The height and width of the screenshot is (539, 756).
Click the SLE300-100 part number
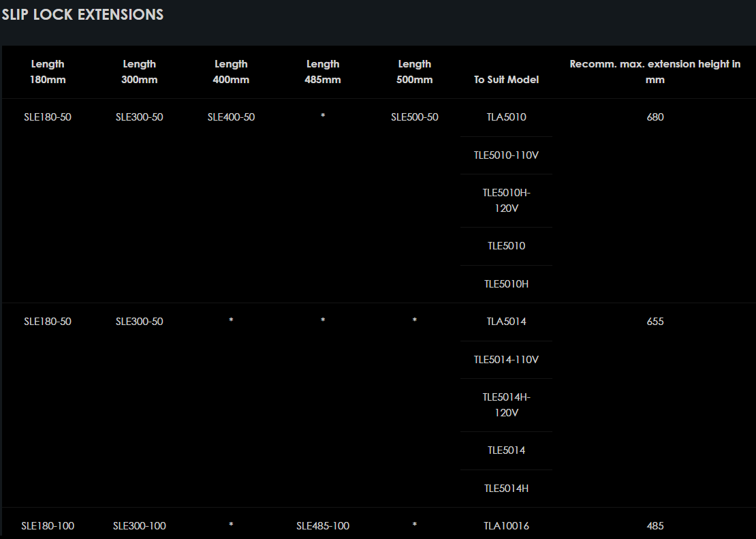139,526
